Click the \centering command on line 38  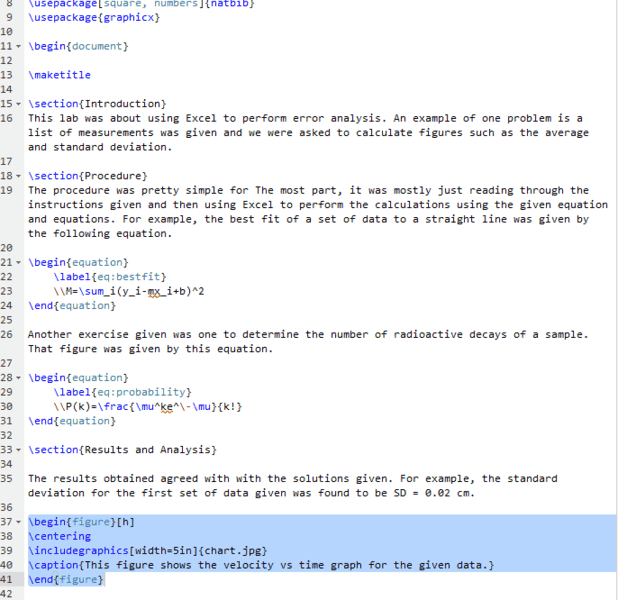[x=60, y=537]
